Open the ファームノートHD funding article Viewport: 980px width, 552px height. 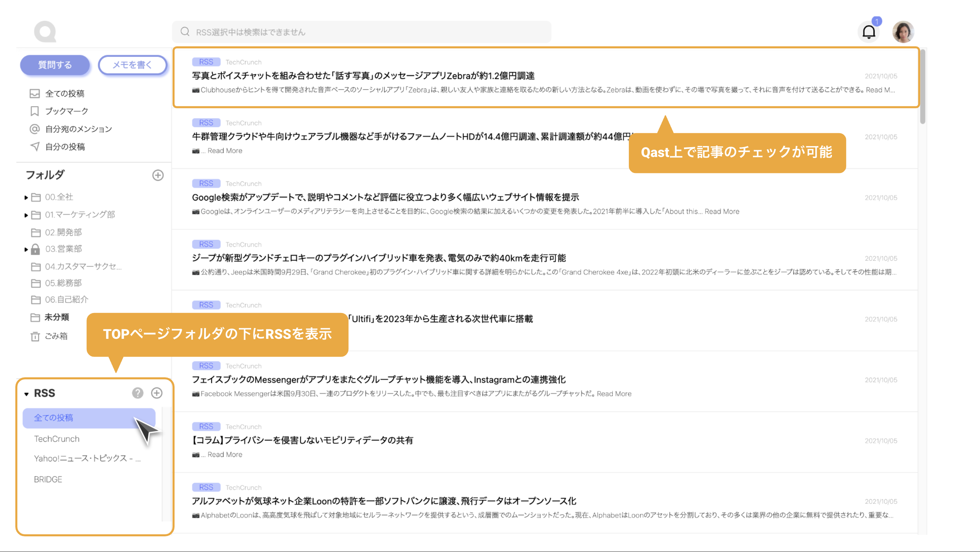click(411, 136)
